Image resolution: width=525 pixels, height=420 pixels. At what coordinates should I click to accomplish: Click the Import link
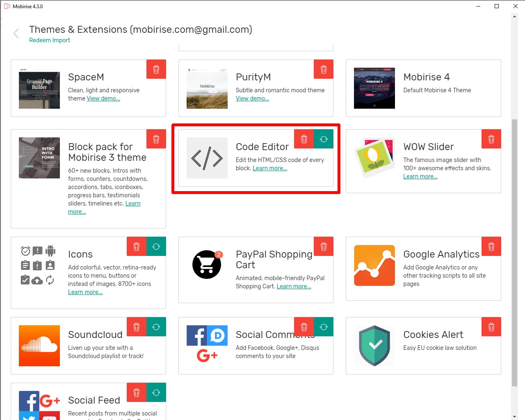tap(61, 40)
